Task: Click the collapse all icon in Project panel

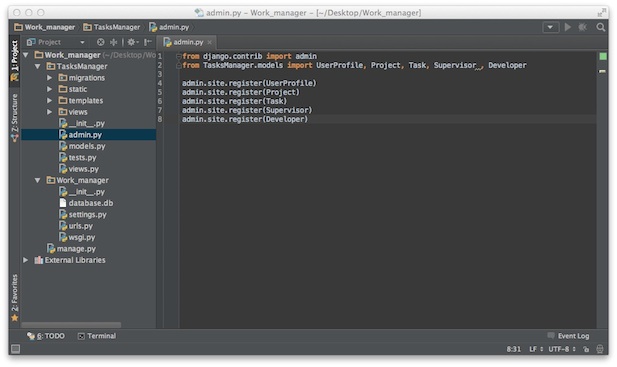Action: click(x=114, y=42)
